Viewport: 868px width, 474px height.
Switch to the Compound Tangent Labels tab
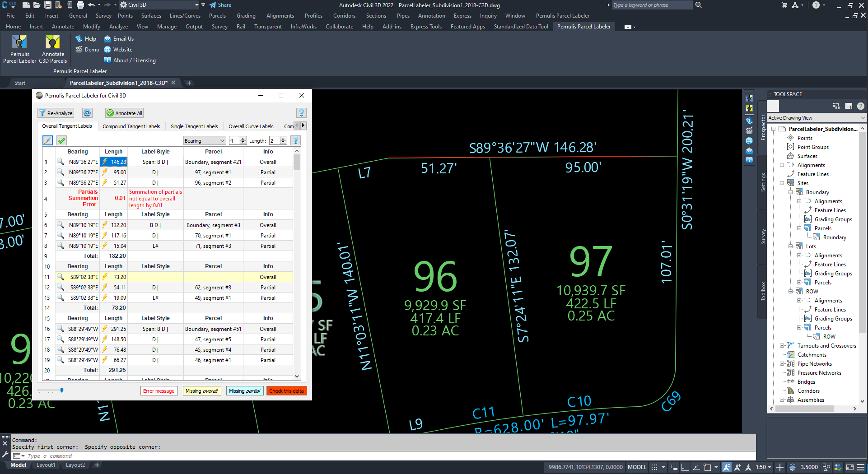tap(131, 126)
